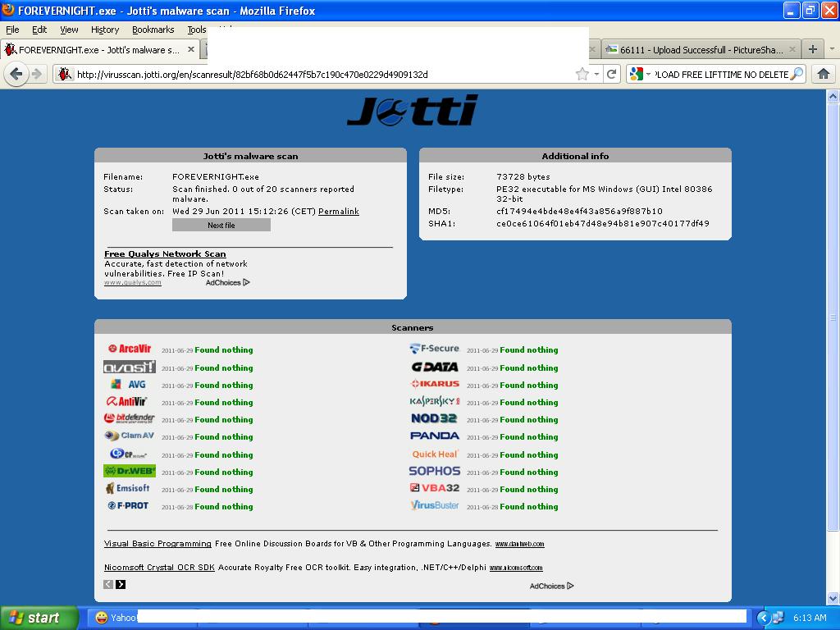
Task: Go back with the browser back arrow
Action: pyautogui.click(x=16, y=74)
